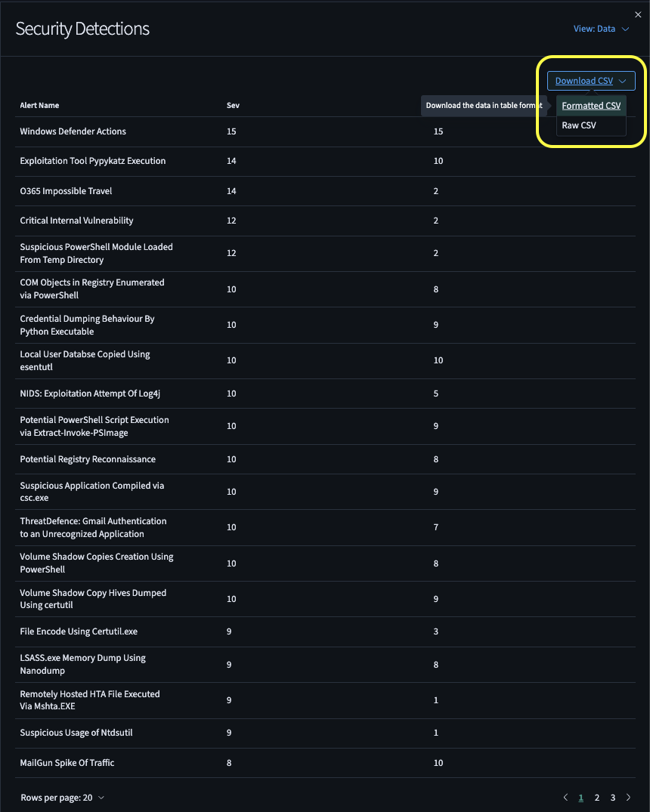This screenshot has height=812, width=650.
Task: Sort by Alert Name column header
Action: (39, 105)
